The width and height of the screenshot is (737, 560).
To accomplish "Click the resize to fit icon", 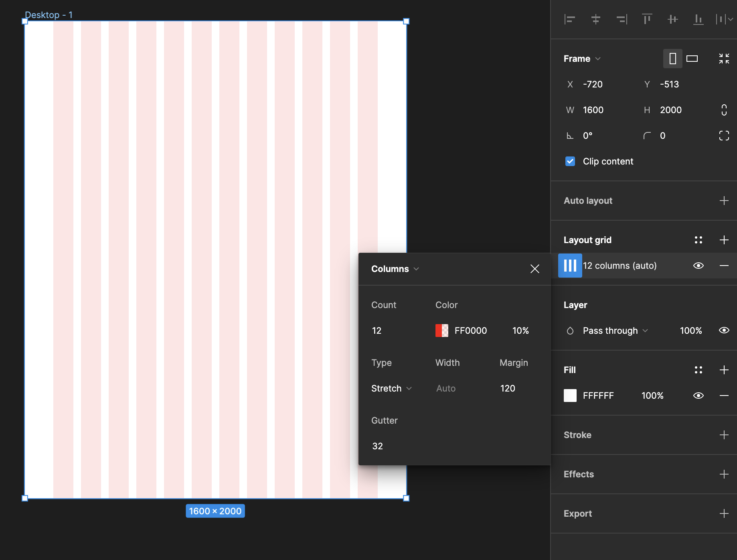I will click(x=724, y=59).
